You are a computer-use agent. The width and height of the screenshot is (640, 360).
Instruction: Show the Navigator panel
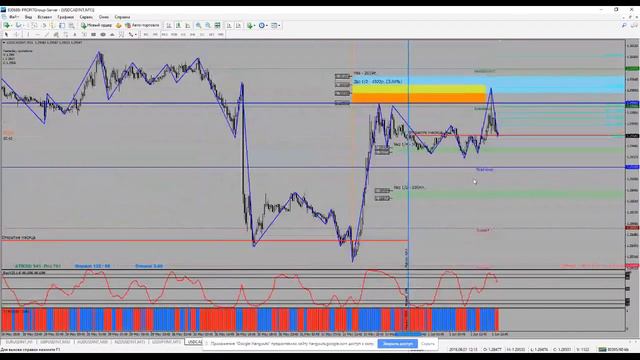pyautogui.click(x=52, y=25)
